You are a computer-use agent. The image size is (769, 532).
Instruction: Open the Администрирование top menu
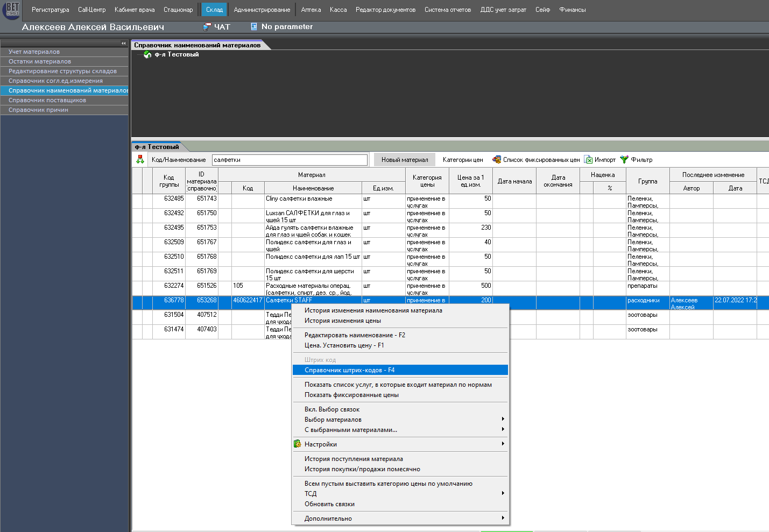262,10
